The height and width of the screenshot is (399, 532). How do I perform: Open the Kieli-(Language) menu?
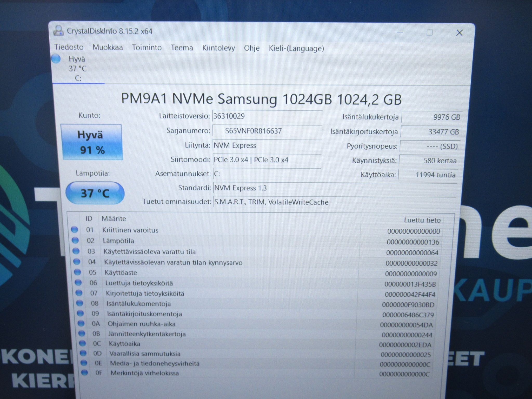point(296,48)
